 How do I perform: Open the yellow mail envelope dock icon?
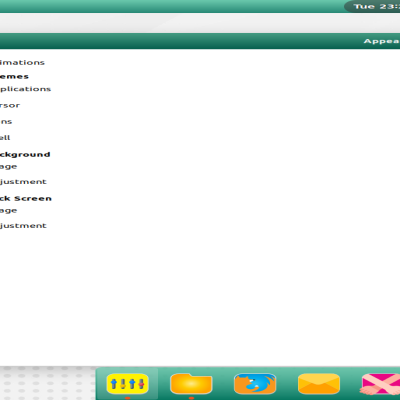point(319,384)
